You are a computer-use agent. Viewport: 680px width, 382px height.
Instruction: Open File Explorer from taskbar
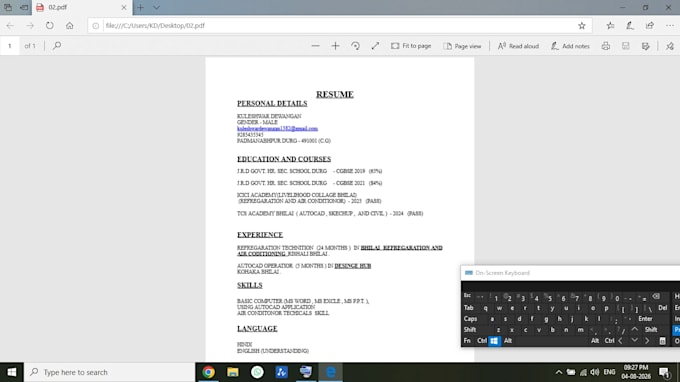[233, 372]
